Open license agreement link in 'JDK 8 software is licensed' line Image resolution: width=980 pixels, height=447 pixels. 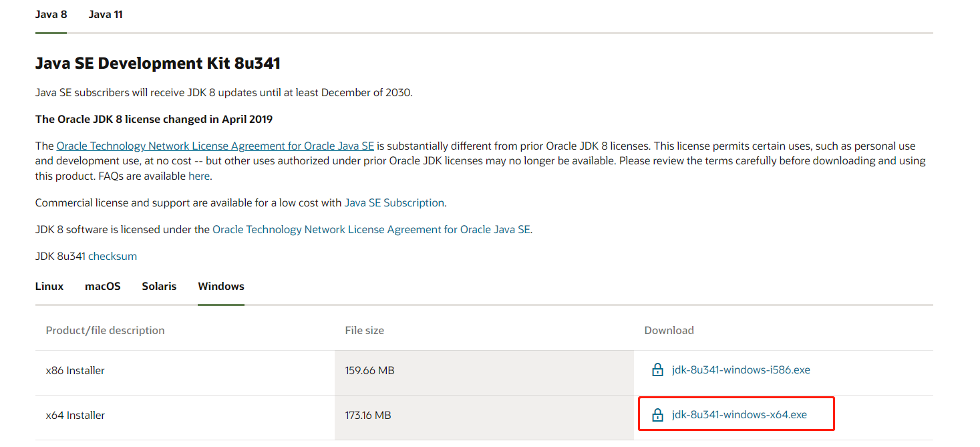(371, 229)
